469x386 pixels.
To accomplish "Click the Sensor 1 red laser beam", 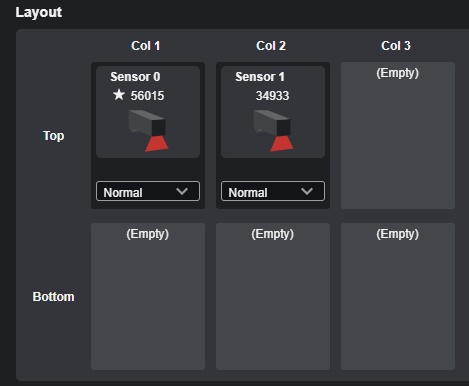I will pos(282,144).
